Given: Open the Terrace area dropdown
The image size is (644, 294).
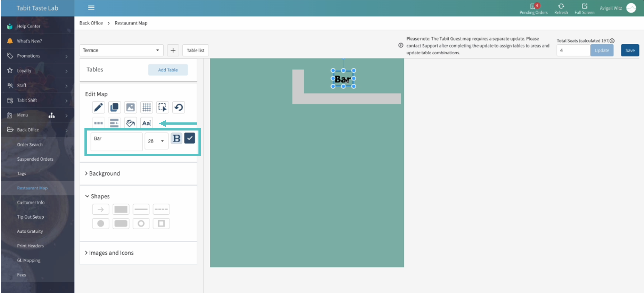Looking at the screenshot, I should [x=121, y=50].
